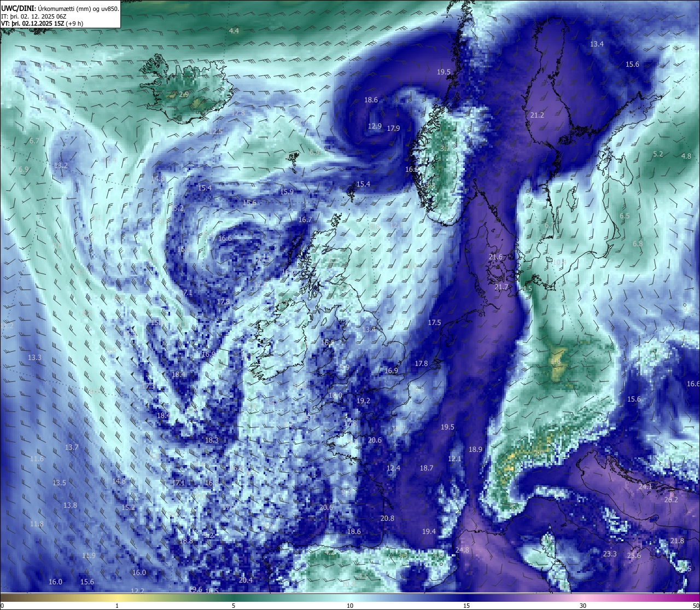Click the colour scale tick label 5
This screenshot has height=610, width=700.
pos(234,606)
